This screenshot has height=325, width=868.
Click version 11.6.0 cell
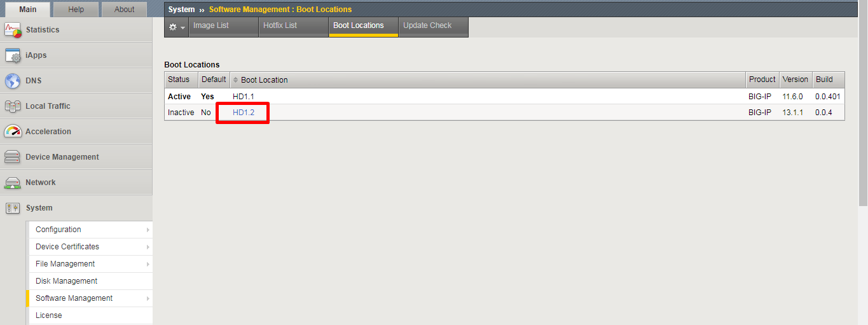pos(793,97)
